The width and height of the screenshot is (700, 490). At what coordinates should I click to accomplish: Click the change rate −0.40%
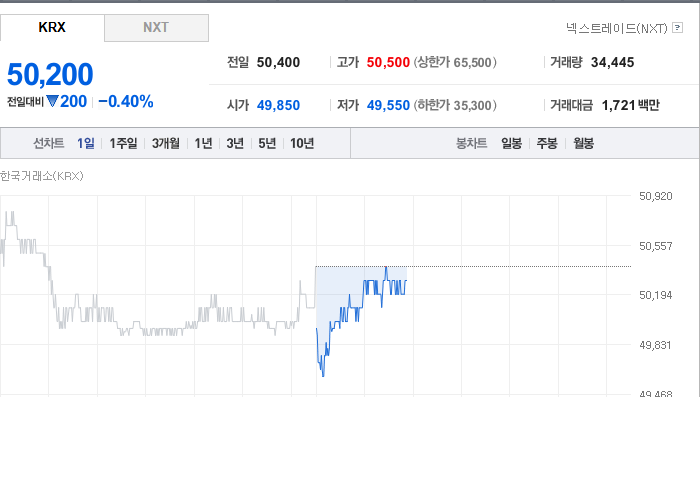coord(126,102)
